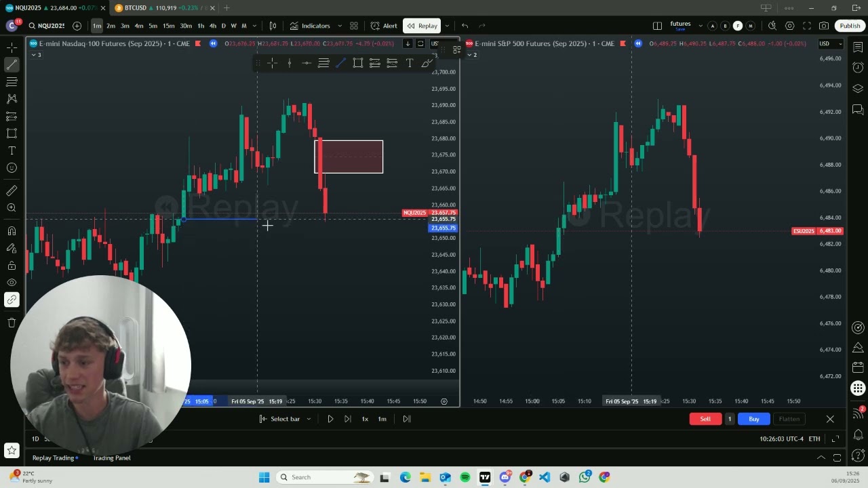868x488 pixels.
Task: Open the USD currency dropdown on S&P chart
Action: (x=831, y=44)
